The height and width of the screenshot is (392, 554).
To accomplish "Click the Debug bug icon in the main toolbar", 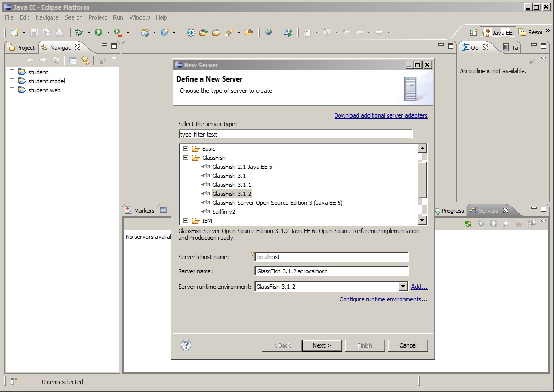I will 79,32.
